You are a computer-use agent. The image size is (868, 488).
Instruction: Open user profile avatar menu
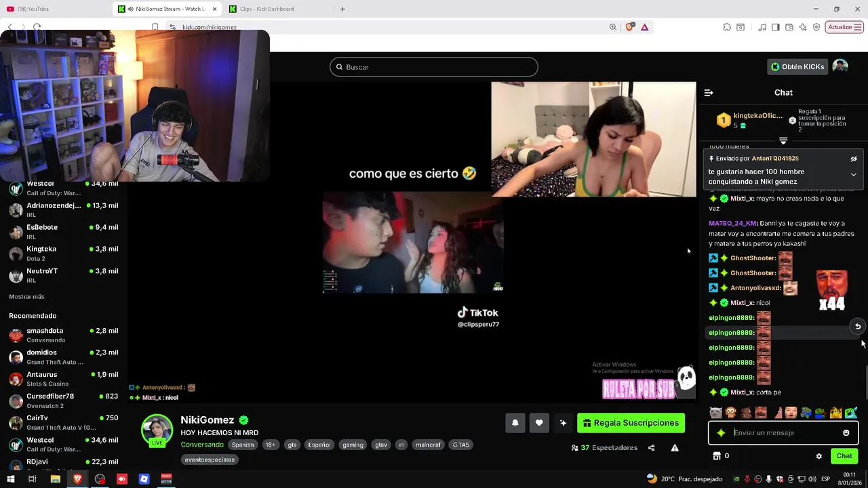click(840, 66)
